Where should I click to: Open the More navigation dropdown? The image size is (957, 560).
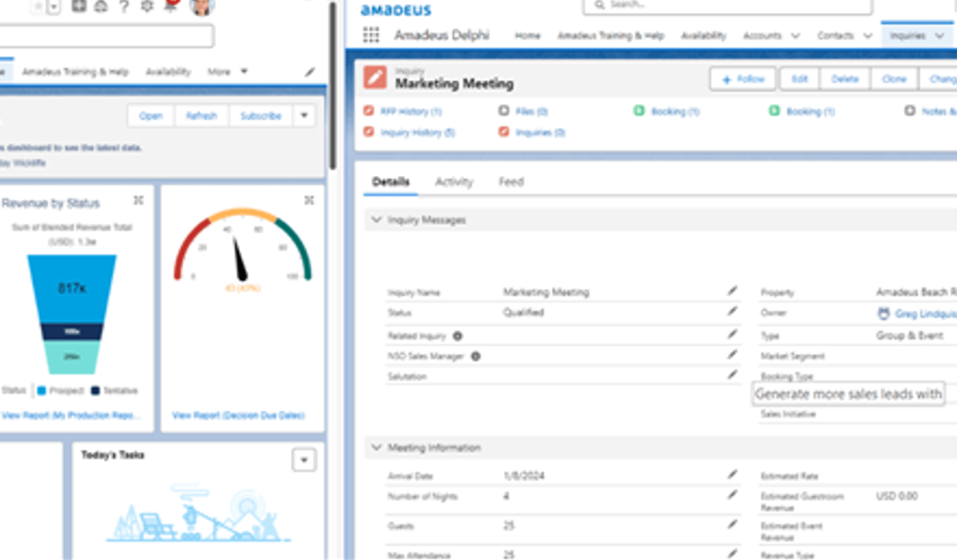pyautogui.click(x=227, y=72)
